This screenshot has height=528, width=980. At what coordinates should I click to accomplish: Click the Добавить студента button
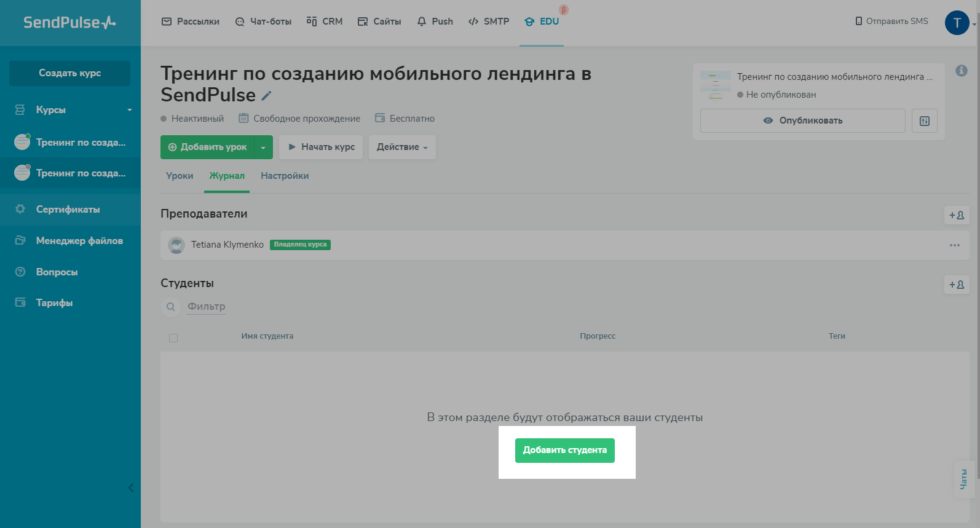[x=564, y=451]
